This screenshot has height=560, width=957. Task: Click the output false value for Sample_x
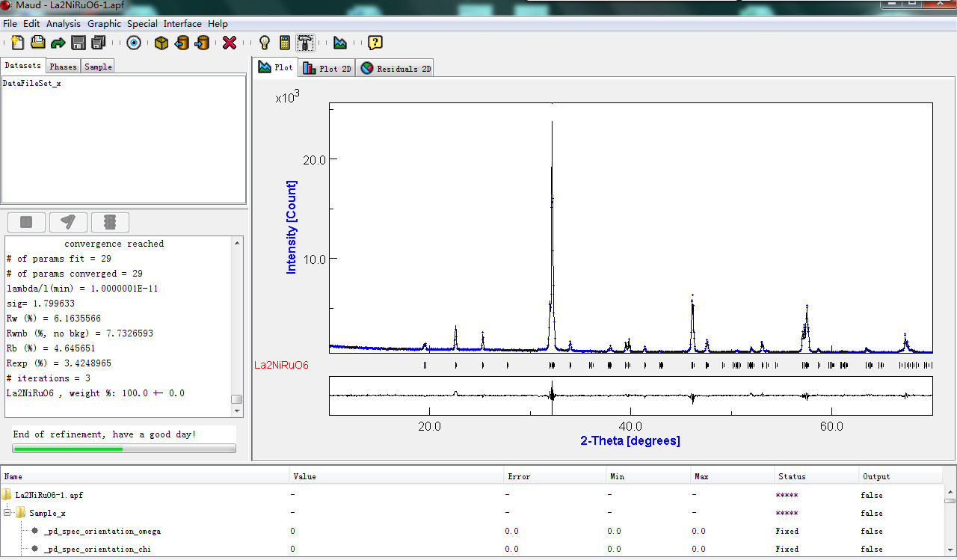pyautogui.click(x=872, y=513)
